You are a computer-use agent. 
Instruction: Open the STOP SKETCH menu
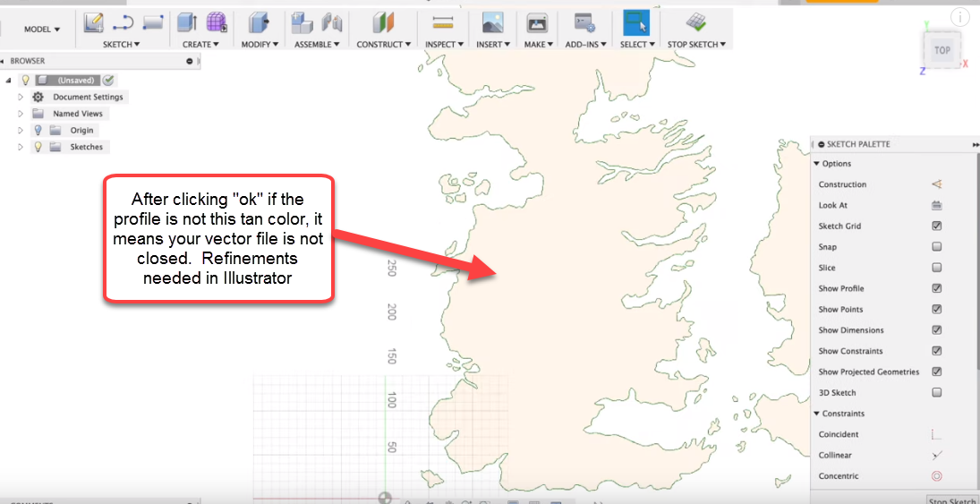(x=696, y=45)
